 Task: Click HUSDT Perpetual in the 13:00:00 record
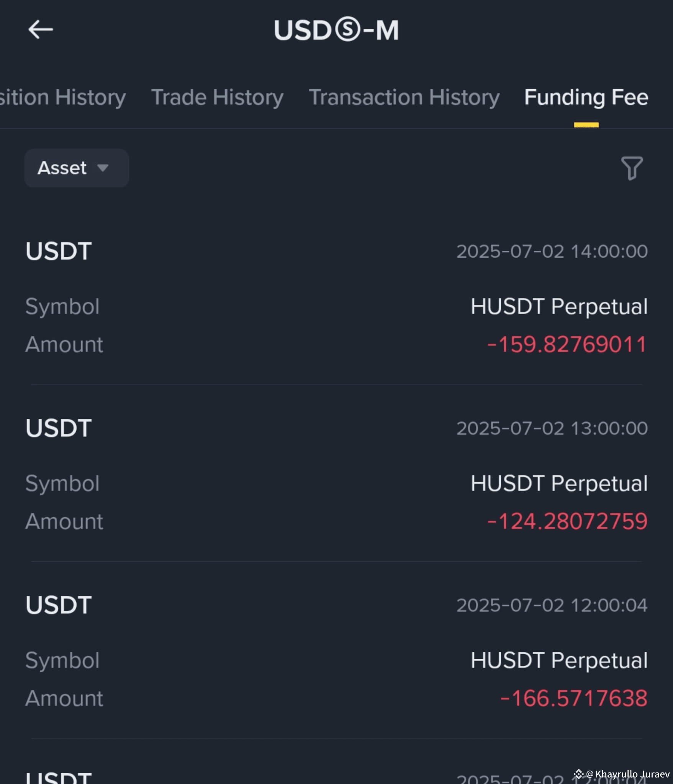pyautogui.click(x=559, y=483)
